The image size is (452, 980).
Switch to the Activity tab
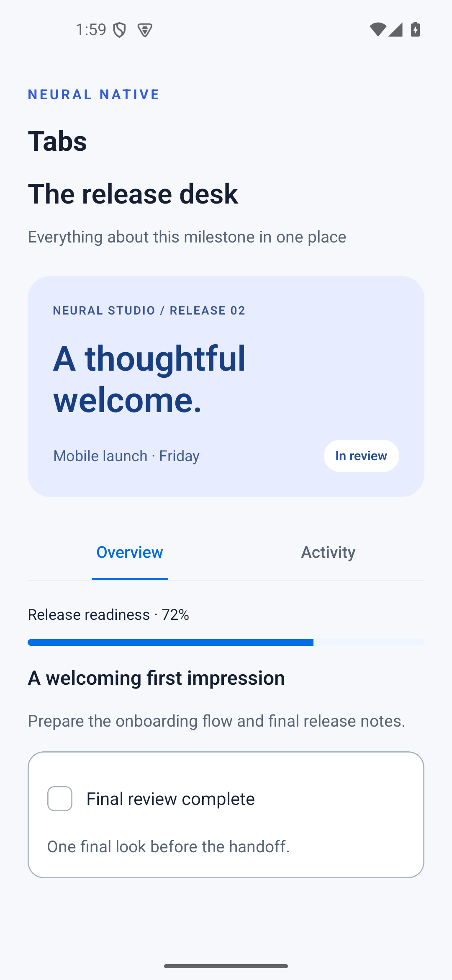point(328,552)
